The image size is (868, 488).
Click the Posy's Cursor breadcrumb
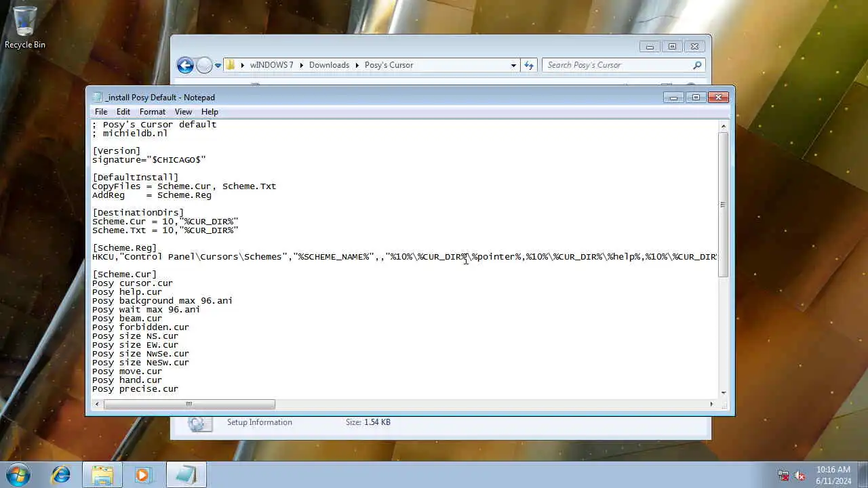(389, 65)
